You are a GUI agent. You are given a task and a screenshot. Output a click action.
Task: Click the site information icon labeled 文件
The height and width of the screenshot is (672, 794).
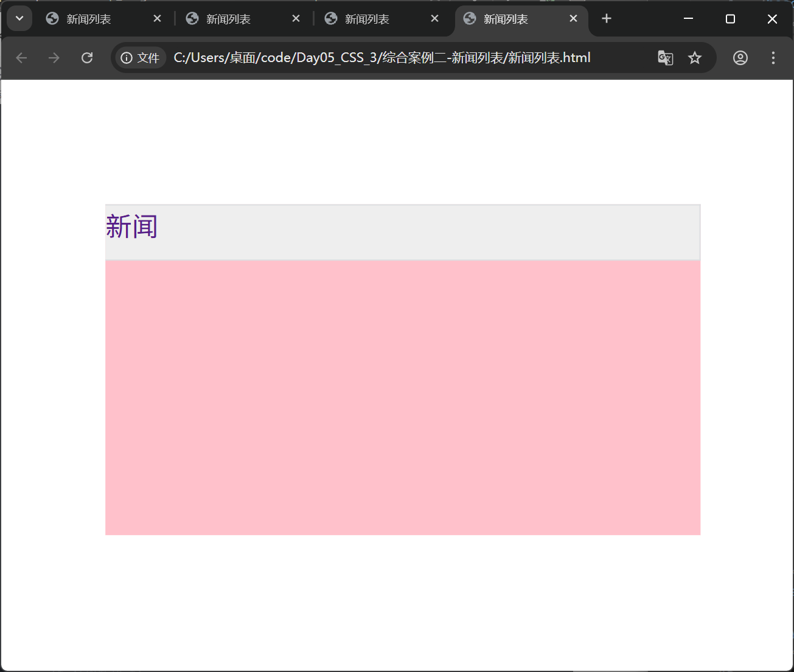pyautogui.click(x=139, y=57)
